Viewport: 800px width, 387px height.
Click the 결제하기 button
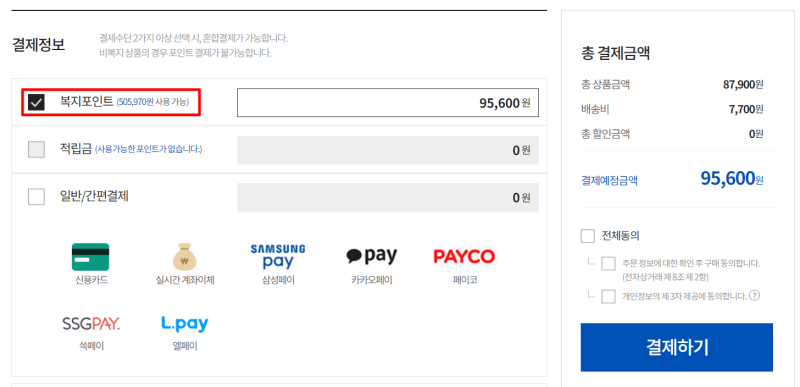[677, 347]
